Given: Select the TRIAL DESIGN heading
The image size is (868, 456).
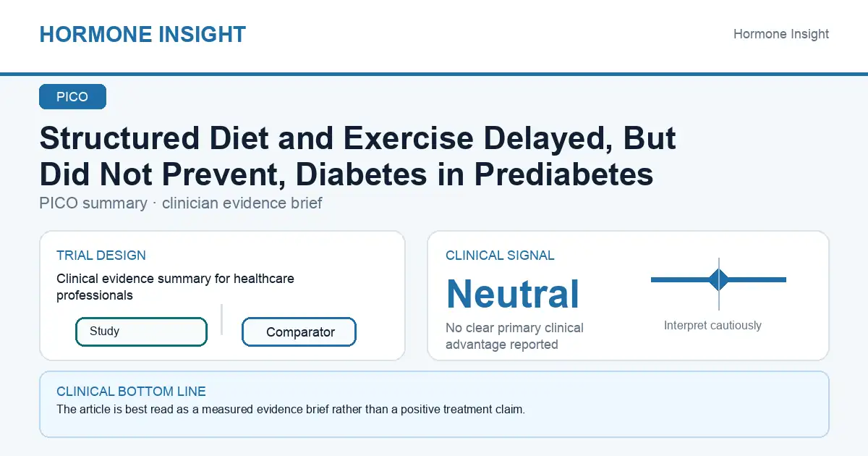Looking at the screenshot, I should coord(101,256).
